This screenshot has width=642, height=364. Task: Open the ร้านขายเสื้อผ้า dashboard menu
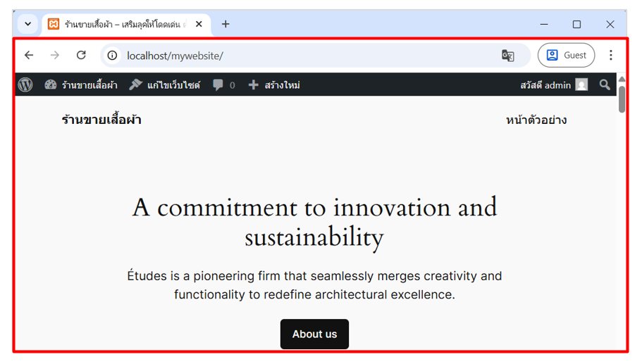point(81,84)
